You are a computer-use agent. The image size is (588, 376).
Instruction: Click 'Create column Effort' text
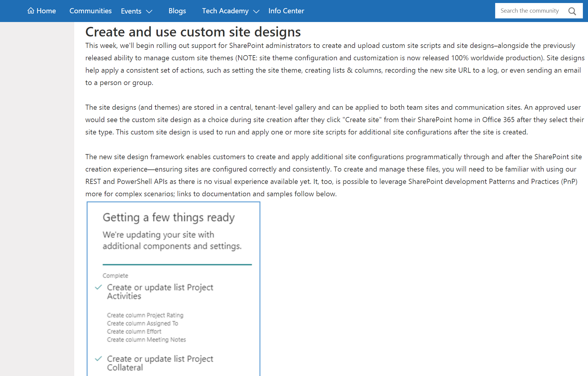click(134, 331)
